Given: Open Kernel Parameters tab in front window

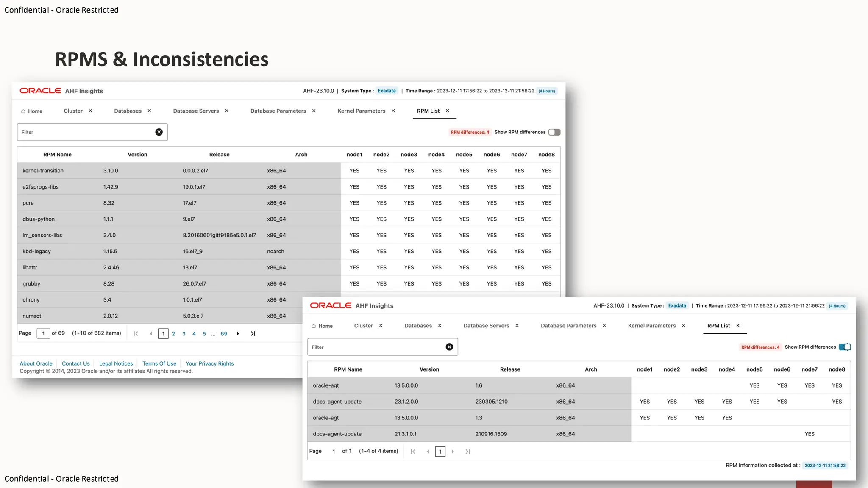Looking at the screenshot, I should coord(652,326).
